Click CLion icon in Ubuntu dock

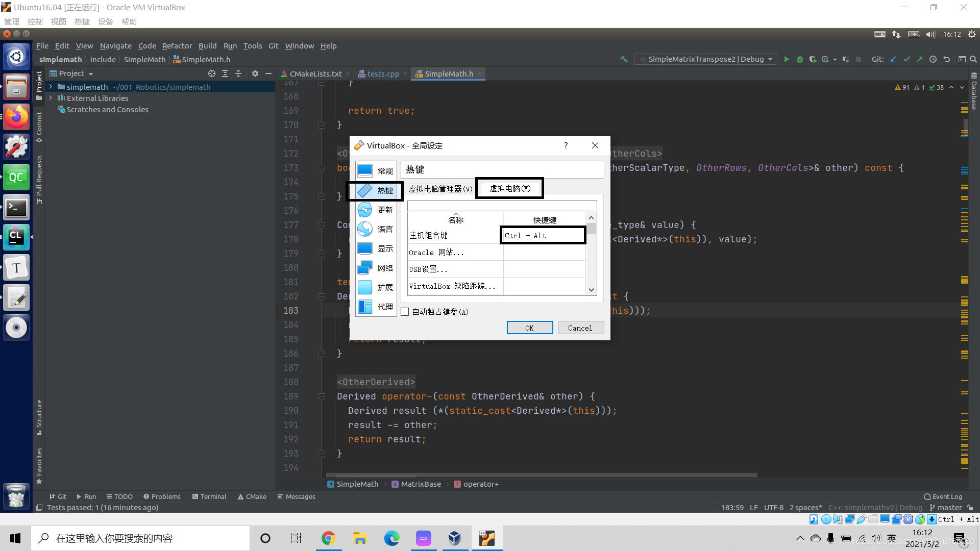(x=16, y=237)
